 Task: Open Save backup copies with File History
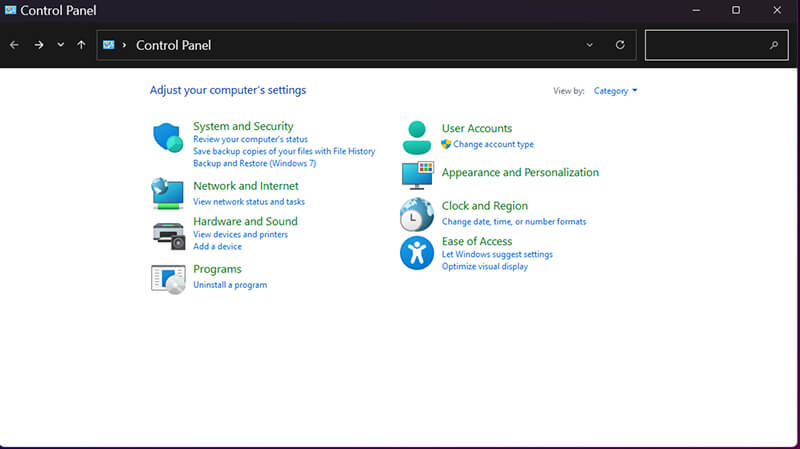coord(284,151)
